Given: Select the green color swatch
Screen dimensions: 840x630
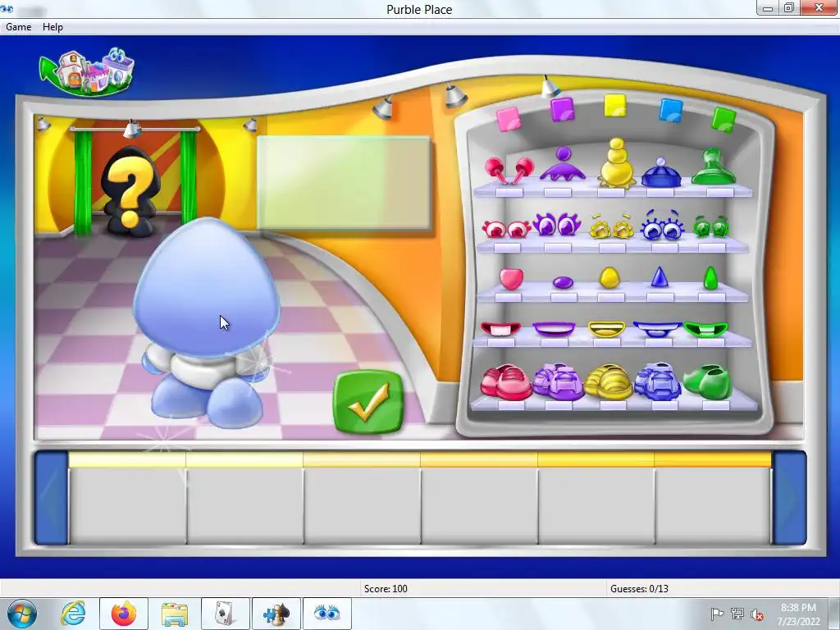Looking at the screenshot, I should 724,118.
